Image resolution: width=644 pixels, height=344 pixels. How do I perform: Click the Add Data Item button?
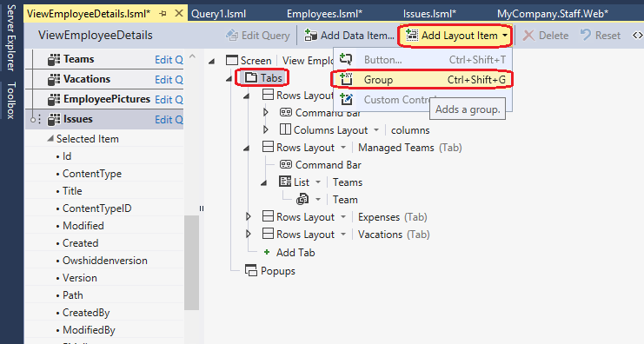[x=349, y=36]
